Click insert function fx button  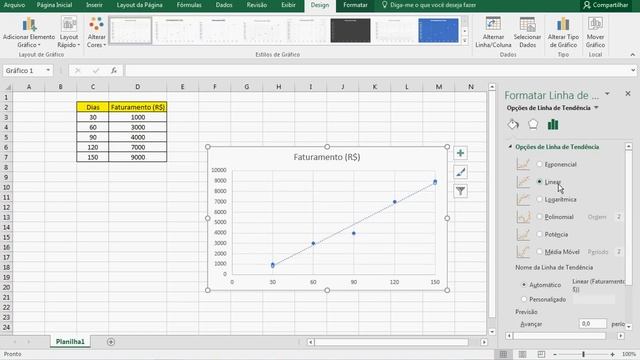click(114, 71)
